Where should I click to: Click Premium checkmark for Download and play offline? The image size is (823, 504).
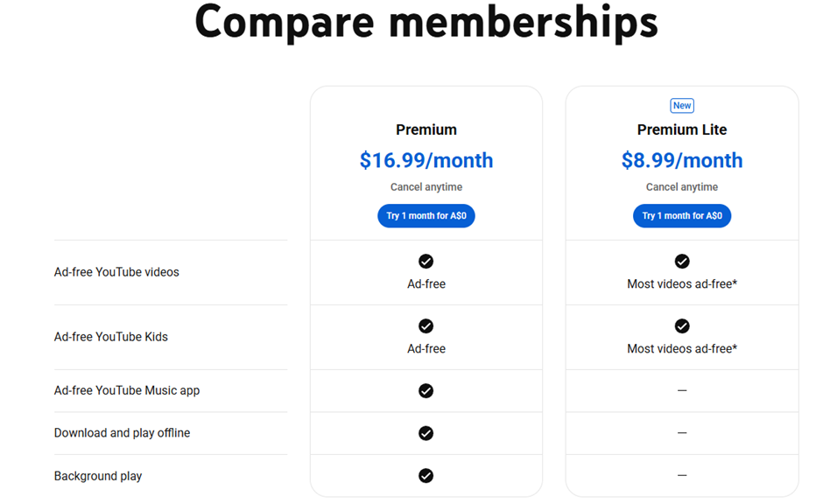(426, 433)
